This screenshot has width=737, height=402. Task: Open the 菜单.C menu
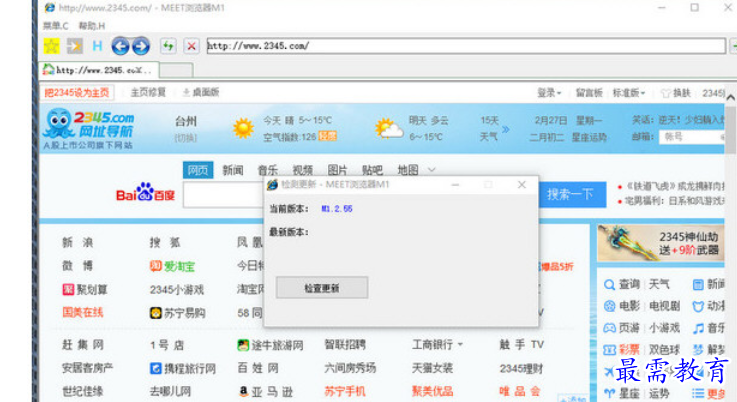pyautogui.click(x=55, y=26)
